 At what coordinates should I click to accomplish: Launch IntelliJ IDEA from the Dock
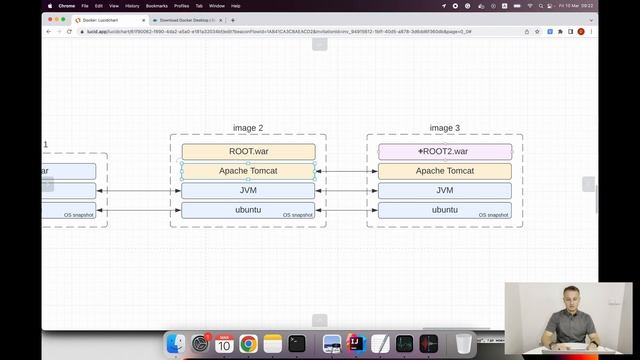(356, 344)
